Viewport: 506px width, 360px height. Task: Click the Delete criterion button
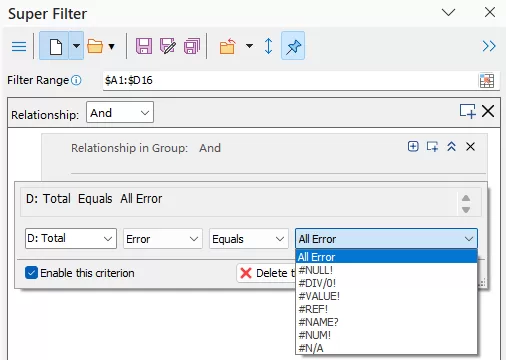coord(266,273)
